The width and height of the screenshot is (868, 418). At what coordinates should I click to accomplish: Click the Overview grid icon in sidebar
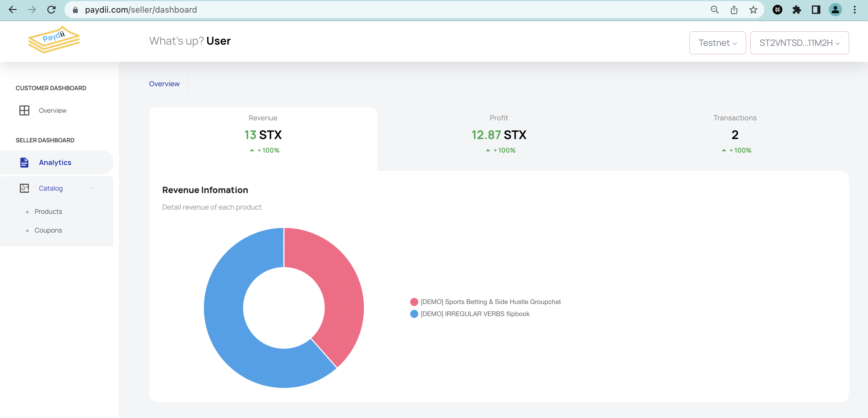24,110
